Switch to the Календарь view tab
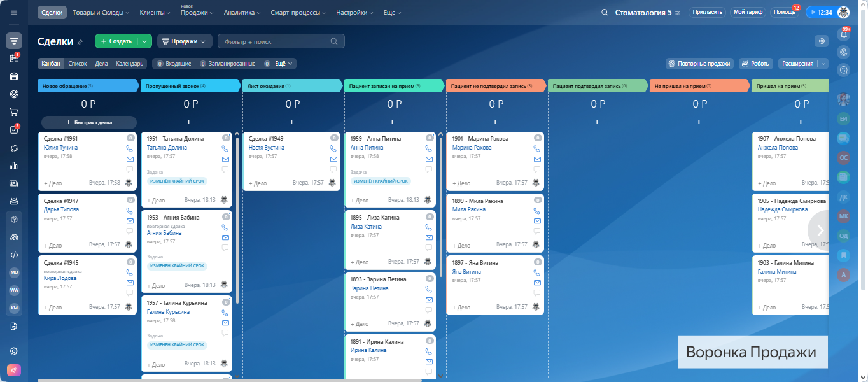 (129, 64)
